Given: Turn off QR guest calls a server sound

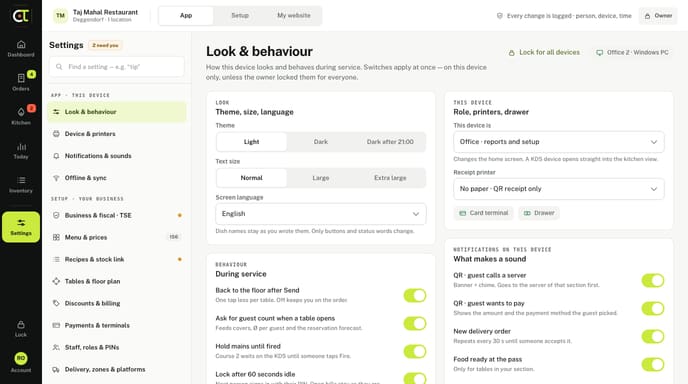Looking at the screenshot, I should pos(653,280).
